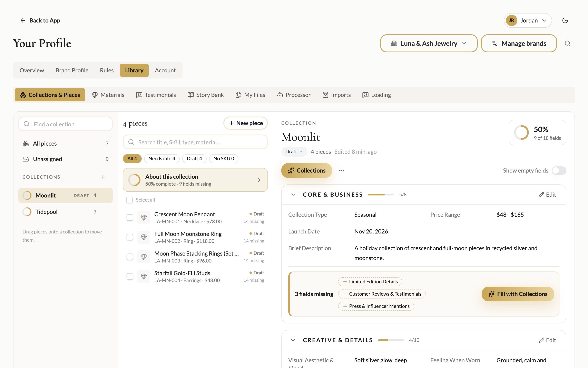This screenshot has width=588, height=368.
Task: Open the Testimonials sub-tab
Action: 156,95
